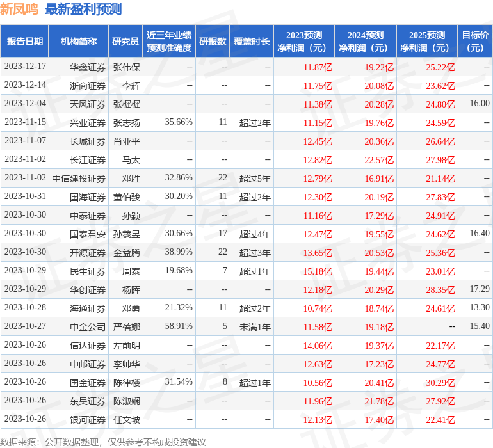
Task: Click the 2025 profit value 28.35亿
Action: click(x=440, y=290)
